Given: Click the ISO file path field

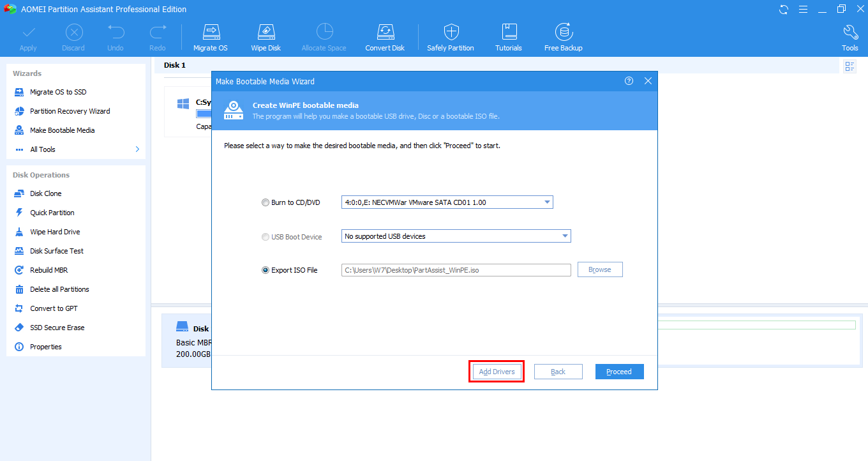Looking at the screenshot, I should (456, 270).
